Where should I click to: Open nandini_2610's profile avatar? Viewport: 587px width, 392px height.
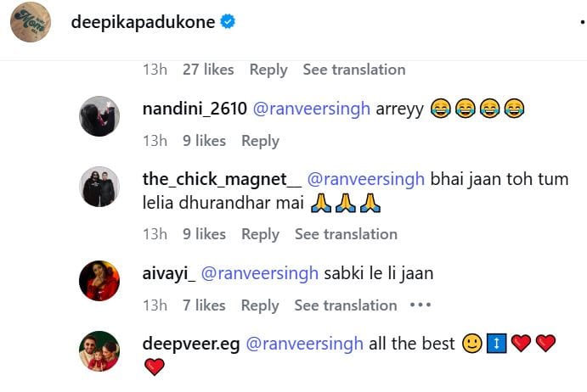click(x=99, y=116)
